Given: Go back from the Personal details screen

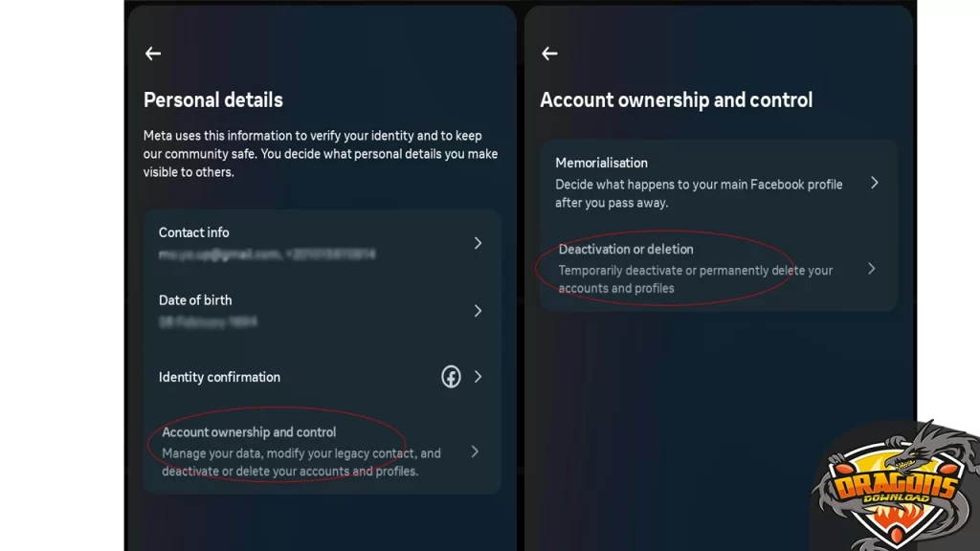Looking at the screenshot, I should [x=153, y=55].
